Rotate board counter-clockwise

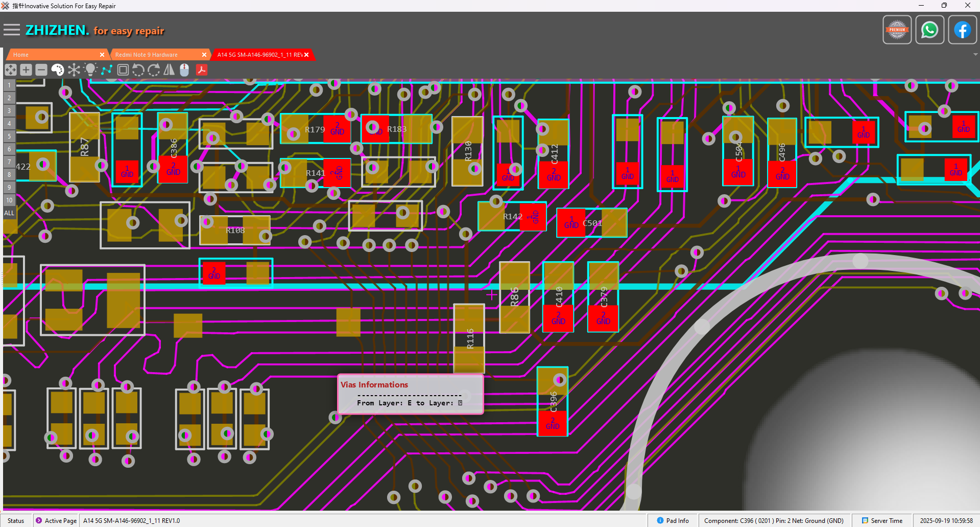pyautogui.click(x=138, y=70)
